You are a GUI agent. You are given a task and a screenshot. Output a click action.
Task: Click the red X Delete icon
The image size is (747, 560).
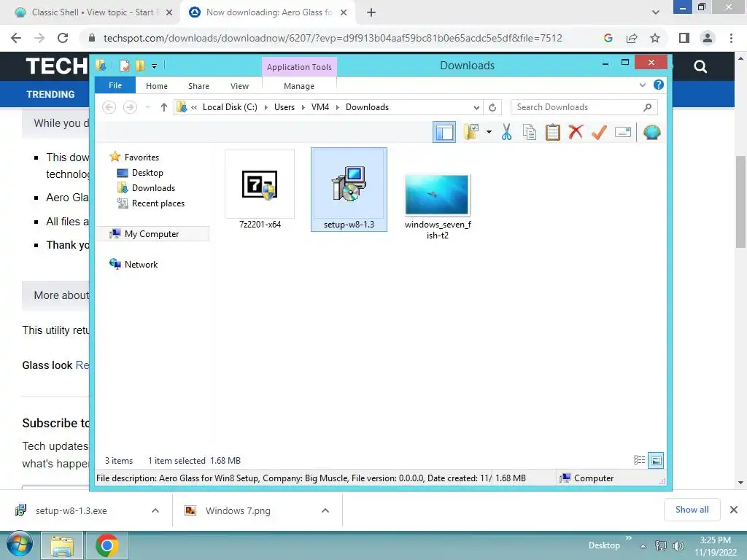pyautogui.click(x=576, y=132)
